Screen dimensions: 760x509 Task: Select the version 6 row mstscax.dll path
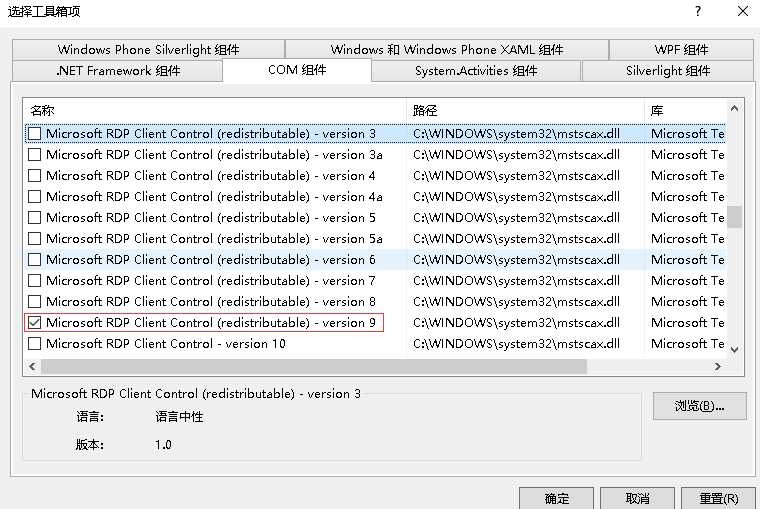point(516,259)
